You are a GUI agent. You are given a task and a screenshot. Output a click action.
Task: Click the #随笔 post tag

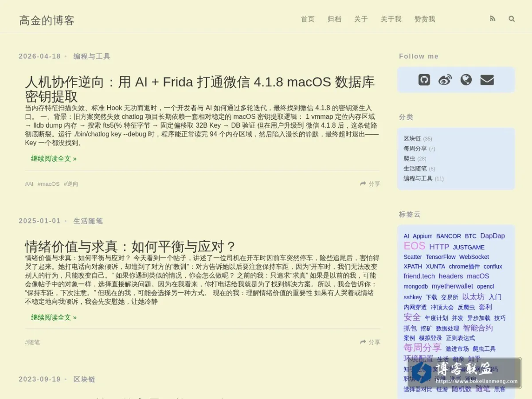[x=32, y=342]
